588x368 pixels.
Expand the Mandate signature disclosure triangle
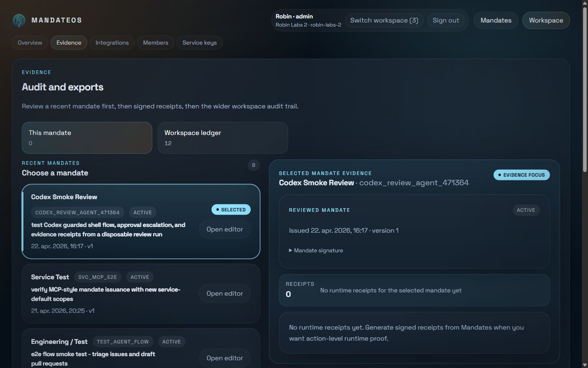(290, 251)
